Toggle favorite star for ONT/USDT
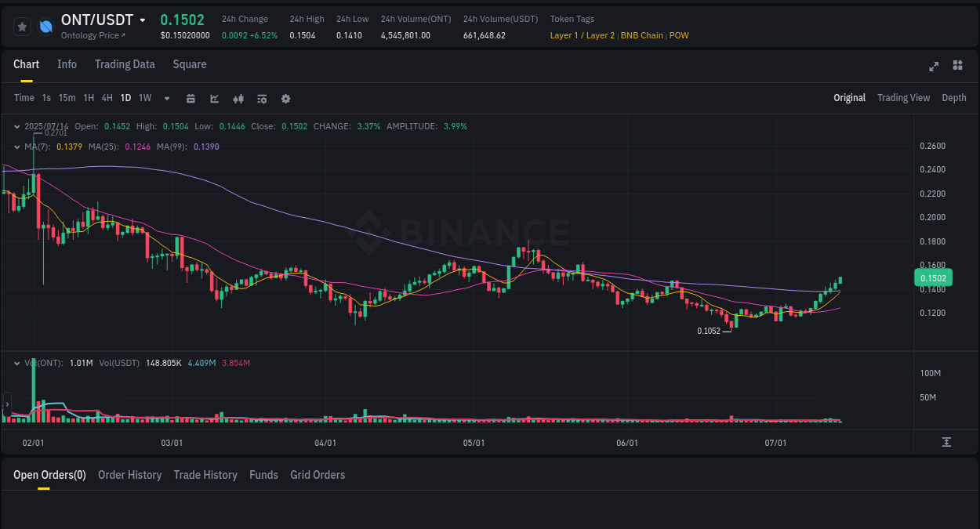Screen dimensions: 980x529 [x=22, y=26]
